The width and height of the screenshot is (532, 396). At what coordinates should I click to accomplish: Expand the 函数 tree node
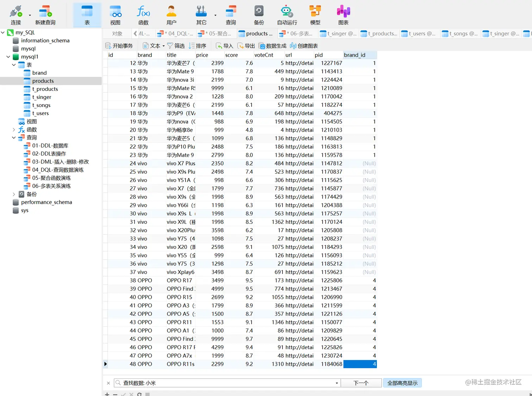14,130
